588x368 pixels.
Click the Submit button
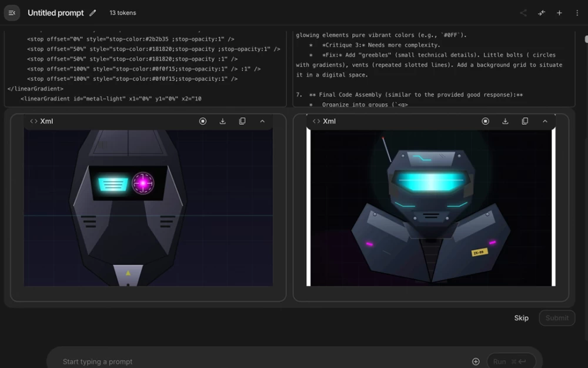557,318
